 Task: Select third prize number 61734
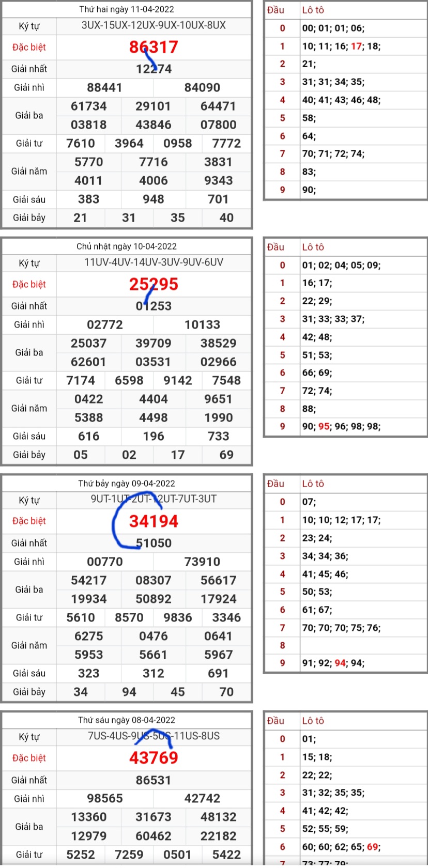(89, 106)
